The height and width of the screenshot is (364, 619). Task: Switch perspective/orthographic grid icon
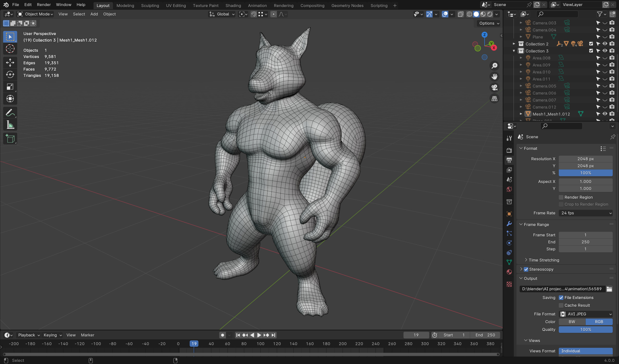pyautogui.click(x=494, y=99)
